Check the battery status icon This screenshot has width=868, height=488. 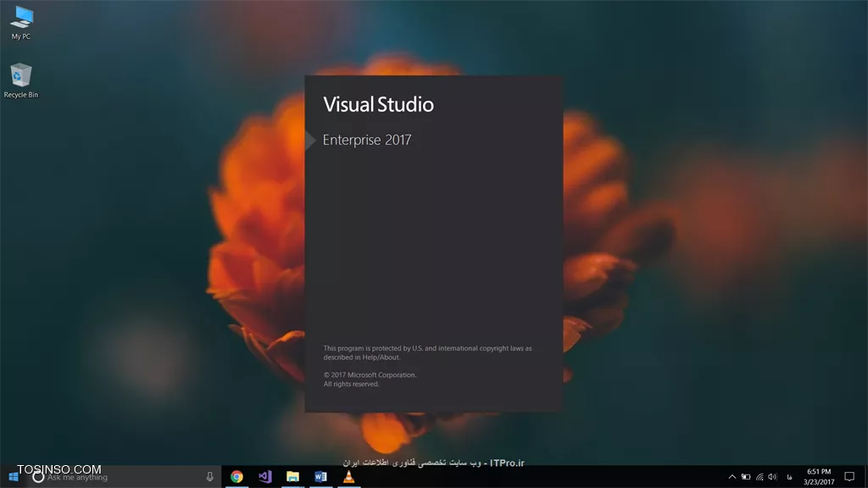pos(746,477)
